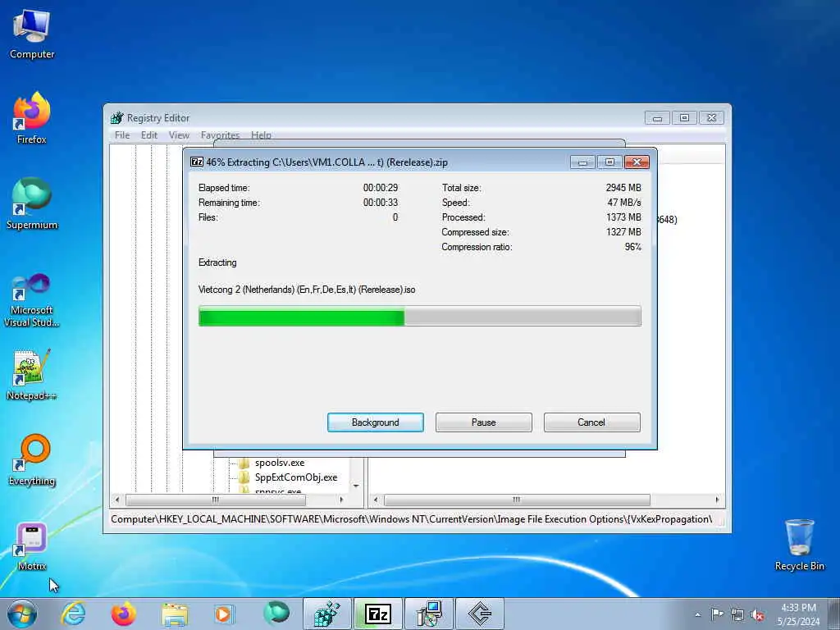Click the Total size value 2945 MB
The image size is (840, 630).
pos(623,188)
